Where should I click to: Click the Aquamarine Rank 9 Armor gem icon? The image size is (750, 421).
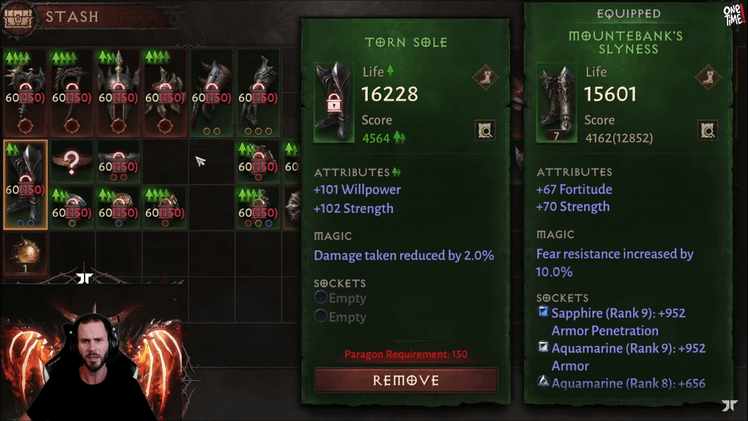click(543, 347)
